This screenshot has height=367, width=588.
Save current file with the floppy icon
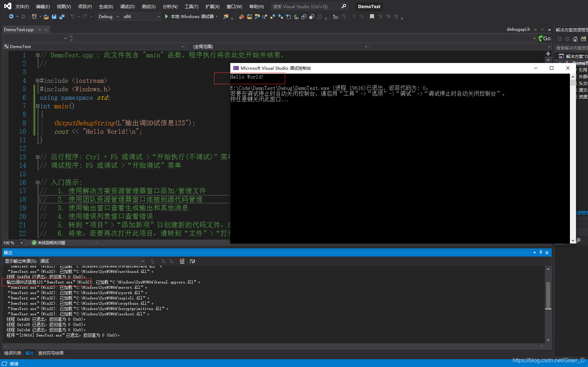54,17
